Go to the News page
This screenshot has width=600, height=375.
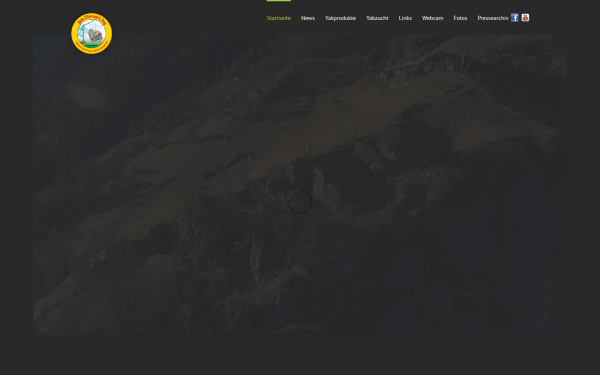(x=308, y=18)
